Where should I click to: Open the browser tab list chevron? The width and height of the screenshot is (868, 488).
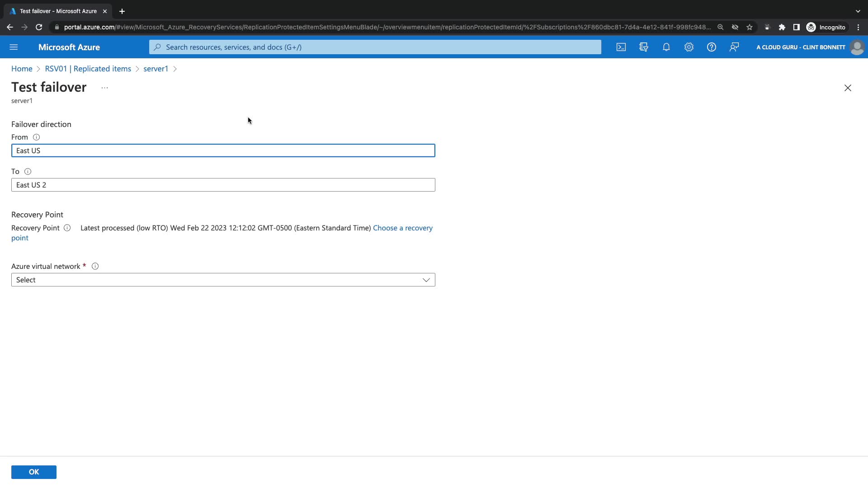(x=858, y=11)
